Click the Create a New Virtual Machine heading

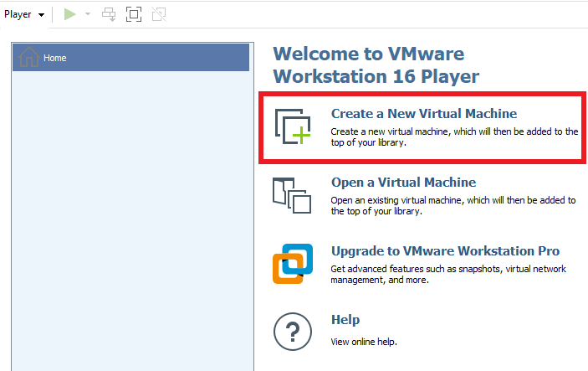tap(424, 113)
